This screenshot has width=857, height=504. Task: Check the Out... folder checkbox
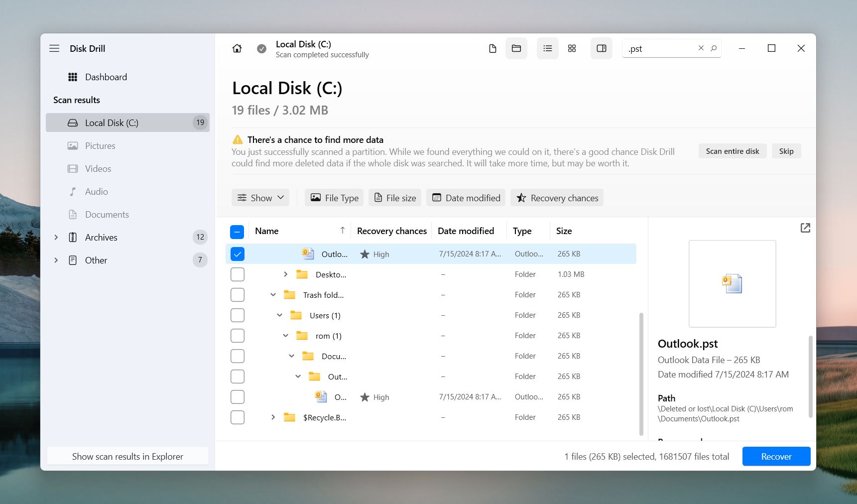pos(238,377)
